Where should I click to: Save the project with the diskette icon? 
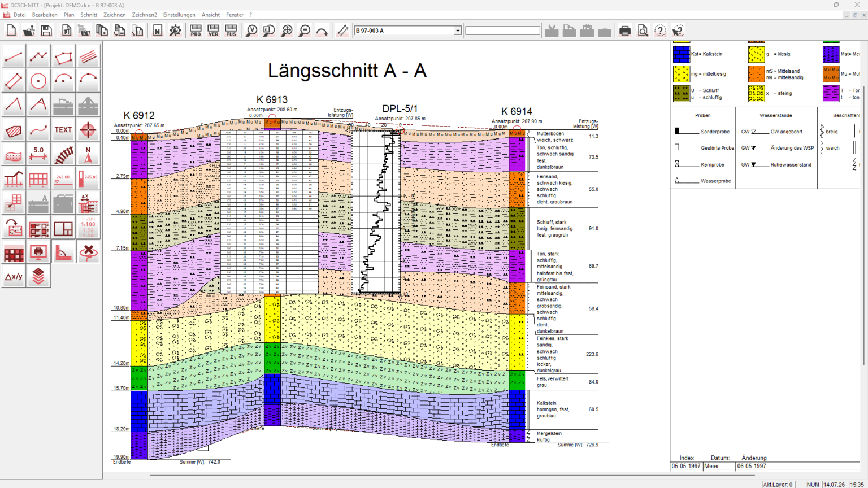click(46, 30)
